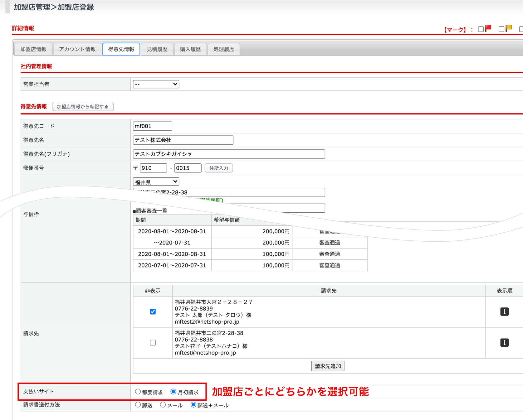Click the 得意先コード field mf001
The height and width of the screenshot is (420, 523).
point(153,126)
